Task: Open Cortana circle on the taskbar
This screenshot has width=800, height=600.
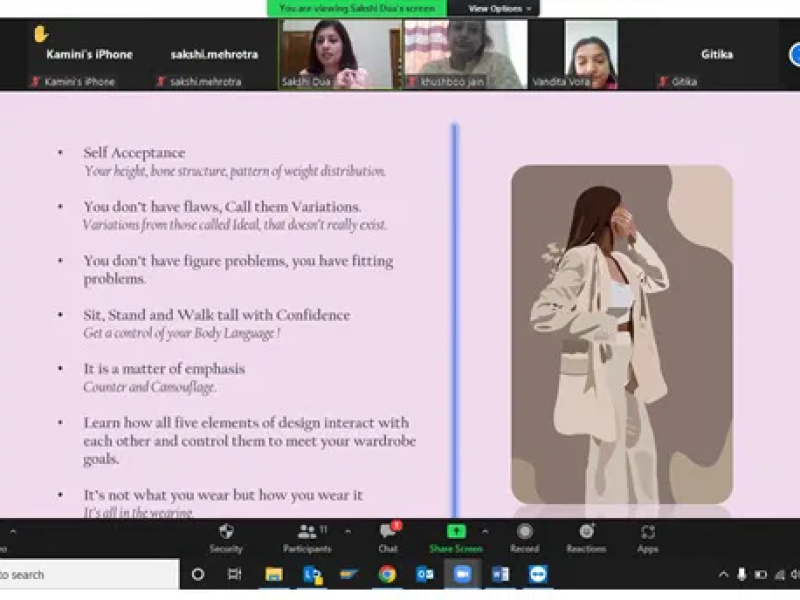Action: tap(198, 574)
